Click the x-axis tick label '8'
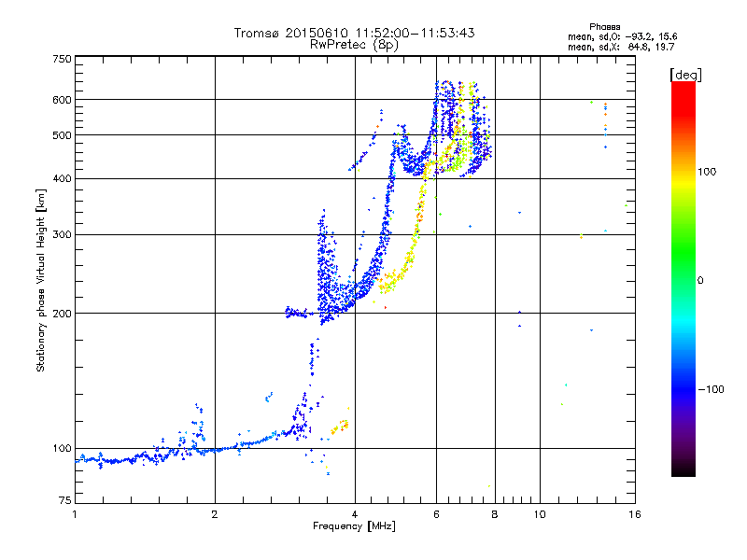This screenshot has height=560, width=747. pos(495,514)
